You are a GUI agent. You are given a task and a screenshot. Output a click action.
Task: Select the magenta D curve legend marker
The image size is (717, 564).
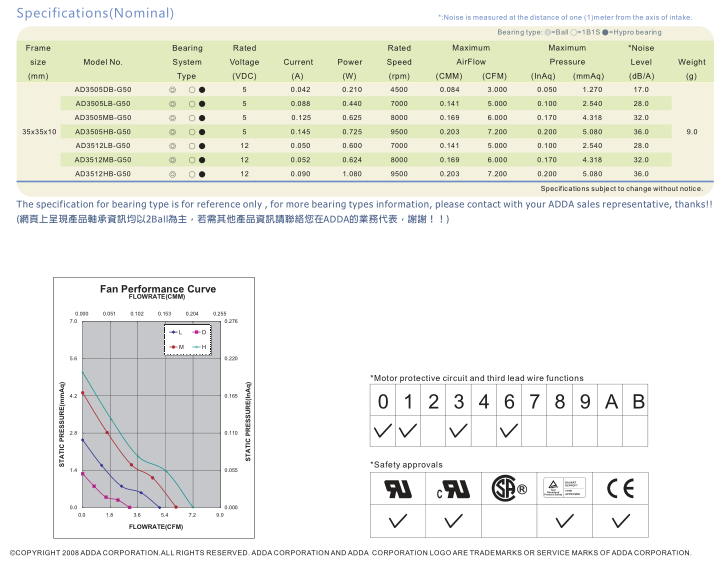[197, 333]
